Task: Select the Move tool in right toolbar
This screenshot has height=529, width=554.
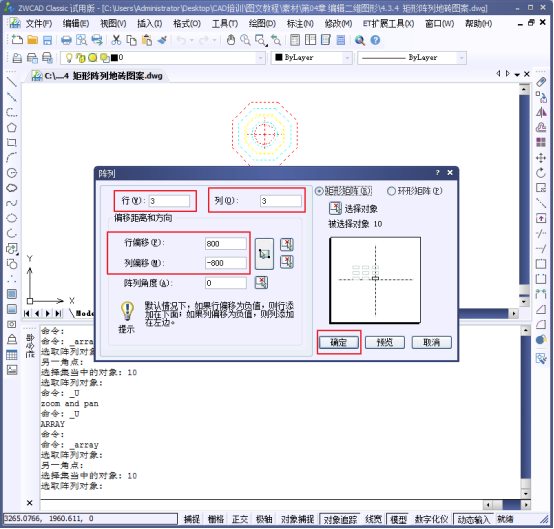Action: click(x=541, y=158)
